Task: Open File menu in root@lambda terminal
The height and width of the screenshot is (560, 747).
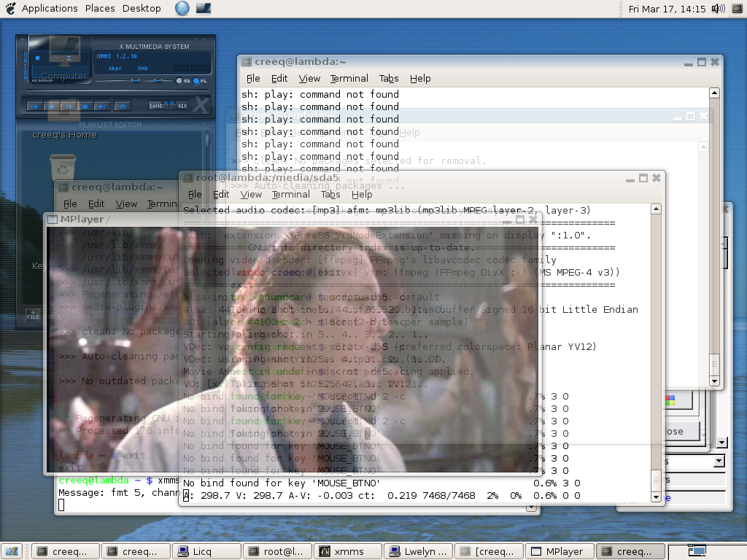Action: tap(195, 194)
